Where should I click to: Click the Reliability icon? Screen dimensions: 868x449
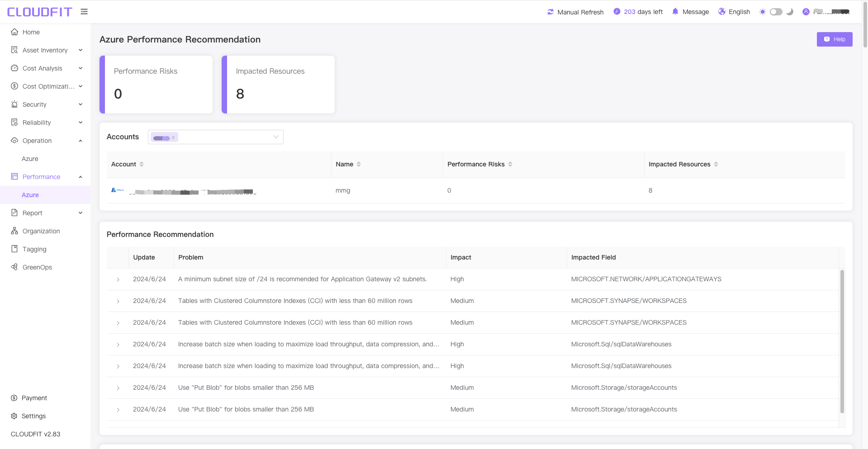click(x=14, y=123)
